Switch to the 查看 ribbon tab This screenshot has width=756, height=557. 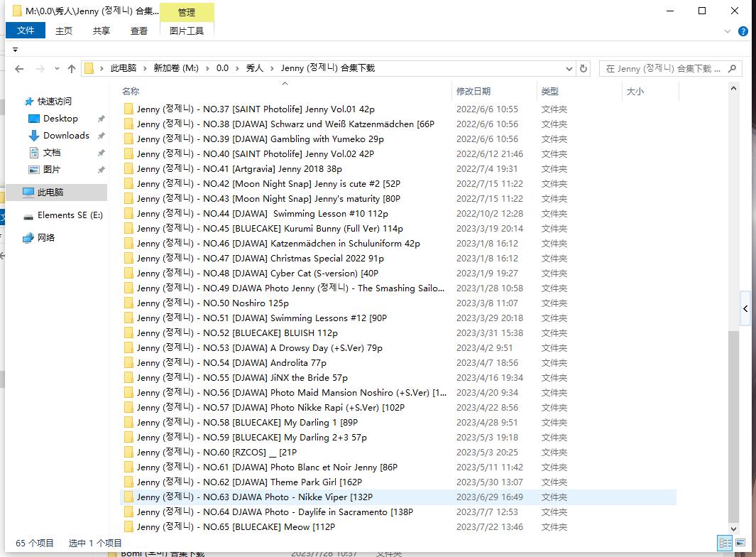point(139,31)
